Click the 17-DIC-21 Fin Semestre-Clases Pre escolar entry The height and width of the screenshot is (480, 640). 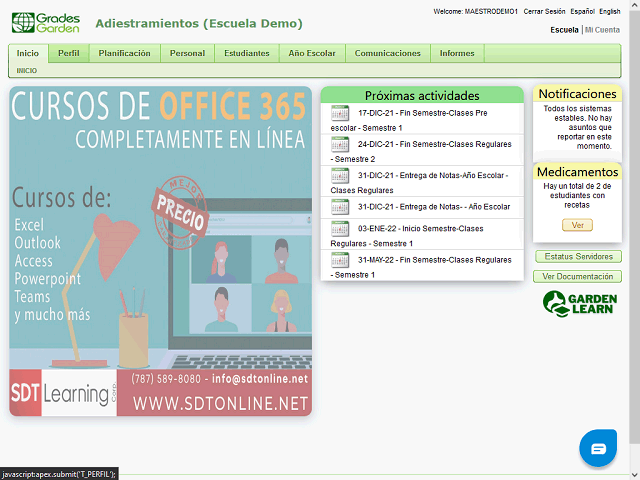click(x=422, y=119)
